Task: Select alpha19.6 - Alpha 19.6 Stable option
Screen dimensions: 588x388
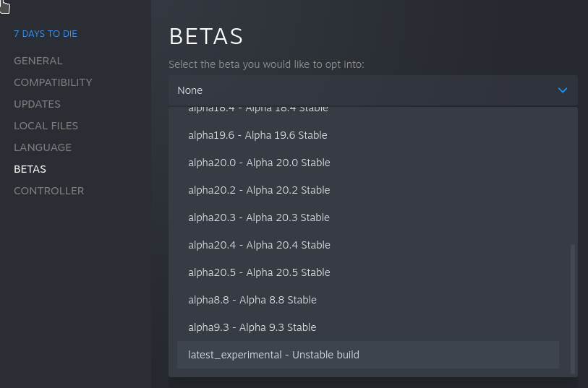Action: tap(257, 135)
